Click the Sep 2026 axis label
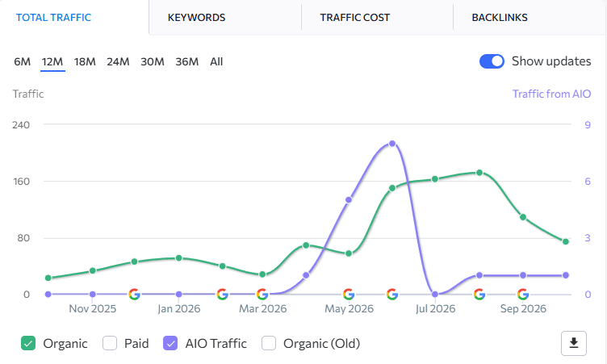Image resolution: width=607 pixels, height=364 pixels. point(523,308)
